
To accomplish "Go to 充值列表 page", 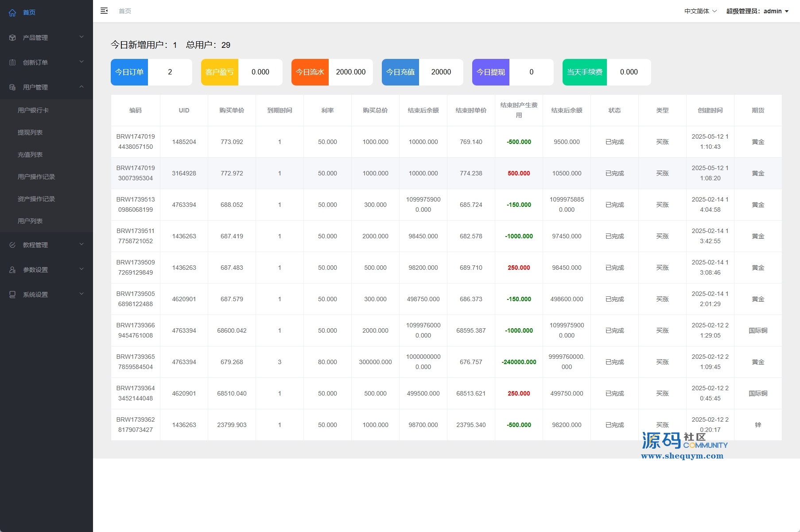I will 30,155.
